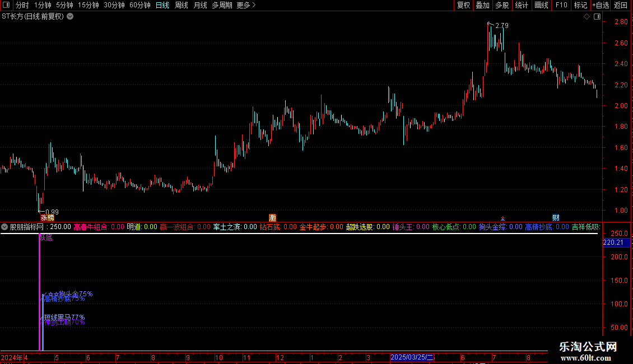The height and width of the screenshot is (364, 633).
Task: Expand the 更多 periods menu
Action: pyautogui.click(x=246, y=5)
